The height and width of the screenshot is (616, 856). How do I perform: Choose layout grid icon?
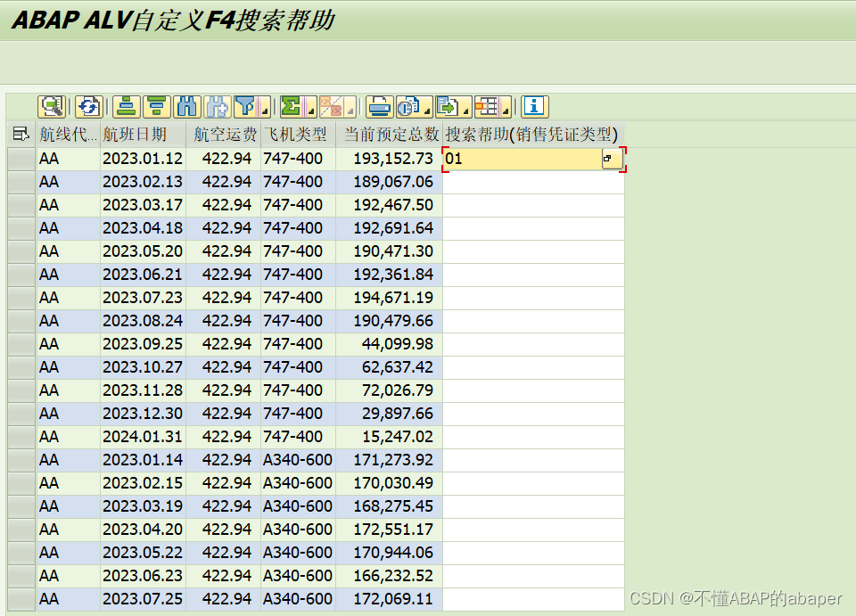(x=487, y=106)
